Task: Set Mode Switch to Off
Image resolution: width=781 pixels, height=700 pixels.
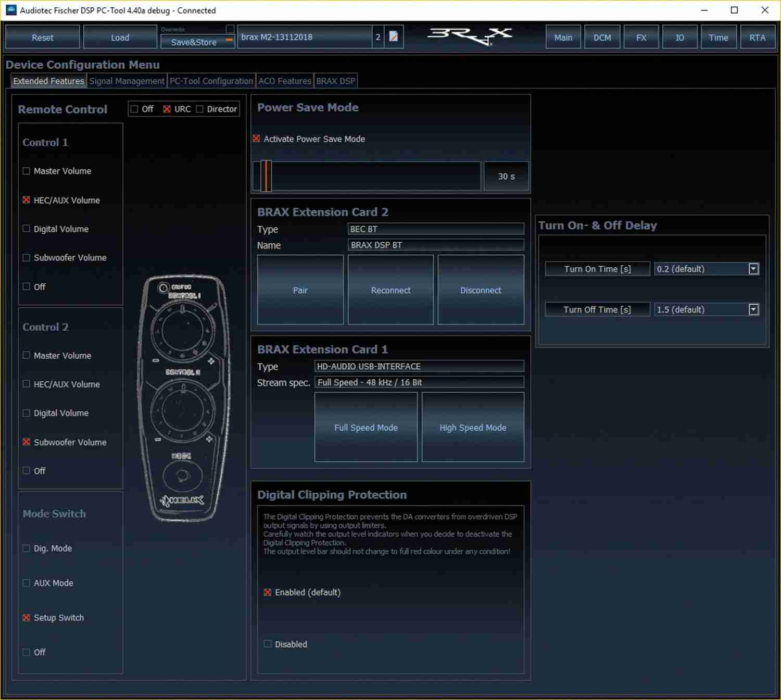Action: (x=27, y=652)
